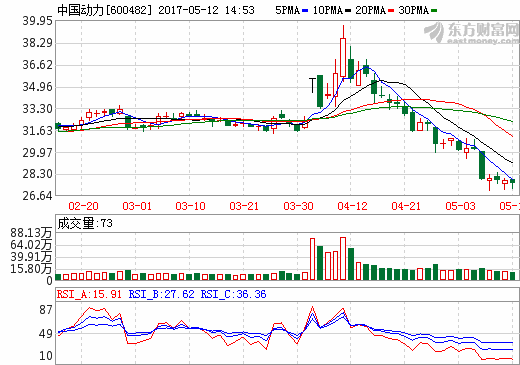520x365 pixels.
Task: Click the 87 RSI axis label
Action: pos(46,310)
